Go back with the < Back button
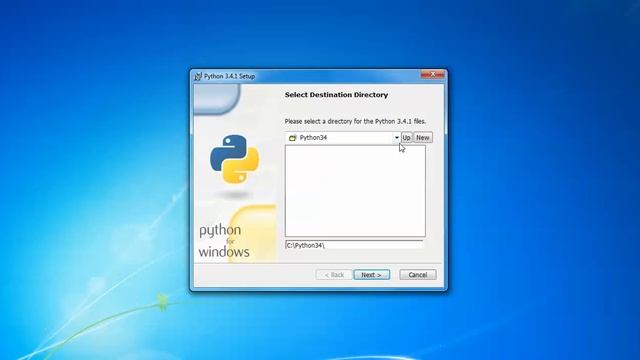 click(x=334, y=275)
